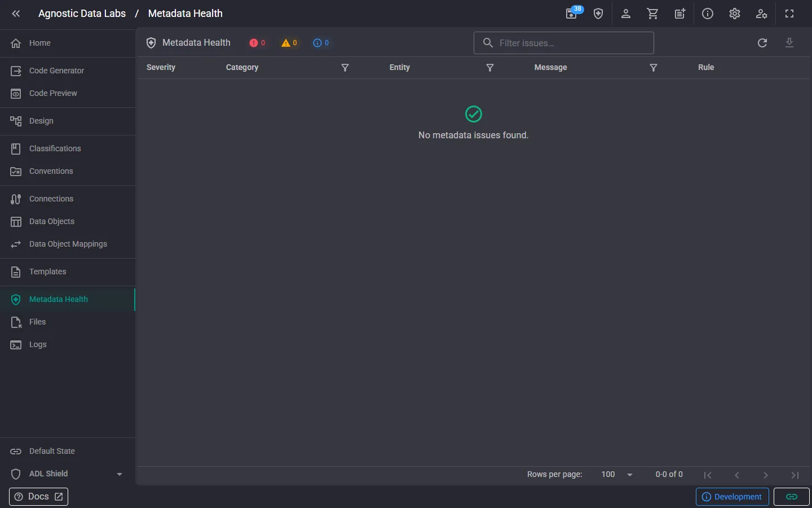
Task: Collapse sidebar with double chevron icon
Action: click(16, 14)
